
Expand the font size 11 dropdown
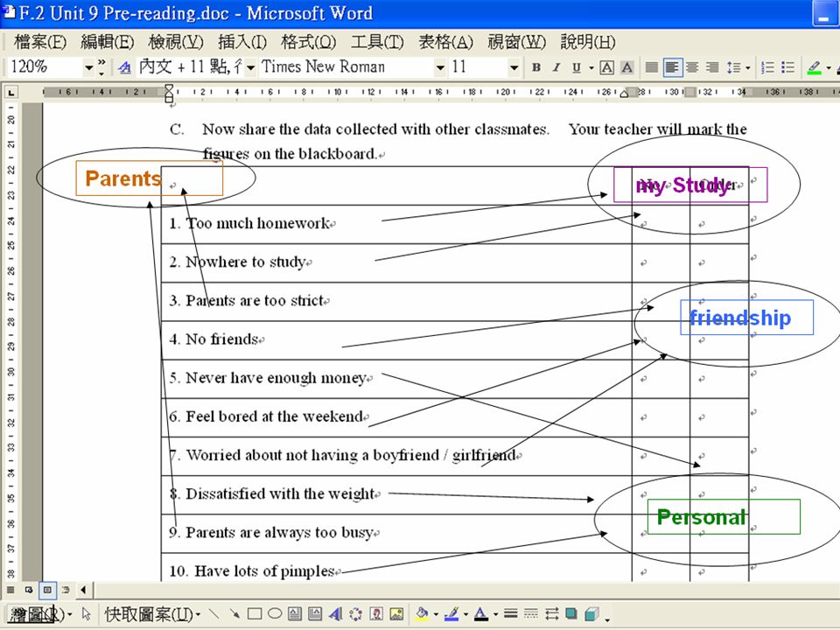514,67
